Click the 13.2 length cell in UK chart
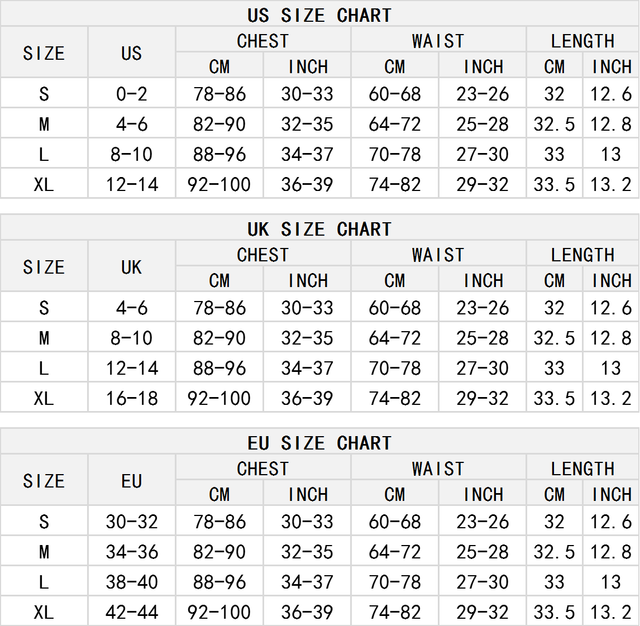 click(611, 398)
